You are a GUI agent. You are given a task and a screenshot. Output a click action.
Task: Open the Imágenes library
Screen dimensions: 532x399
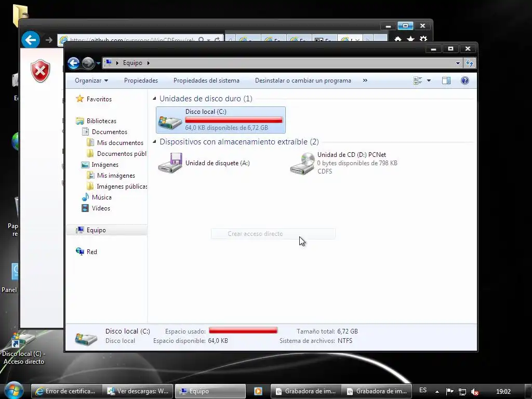point(105,165)
